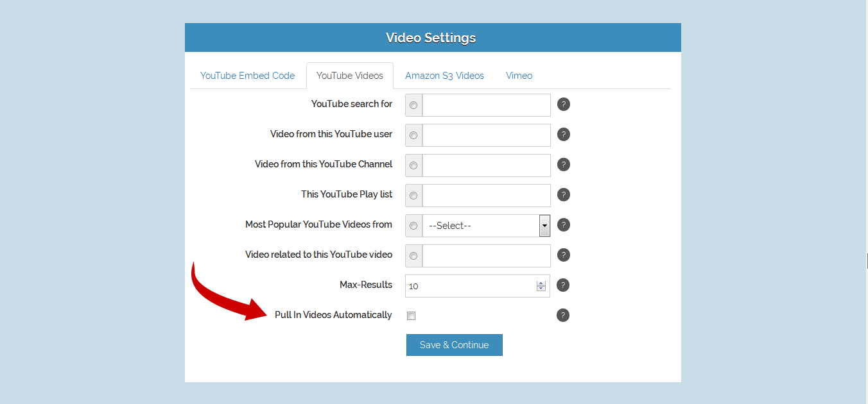868x404 pixels.
Task: Select the Video from this YouTube user radio
Action: tap(413, 135)
